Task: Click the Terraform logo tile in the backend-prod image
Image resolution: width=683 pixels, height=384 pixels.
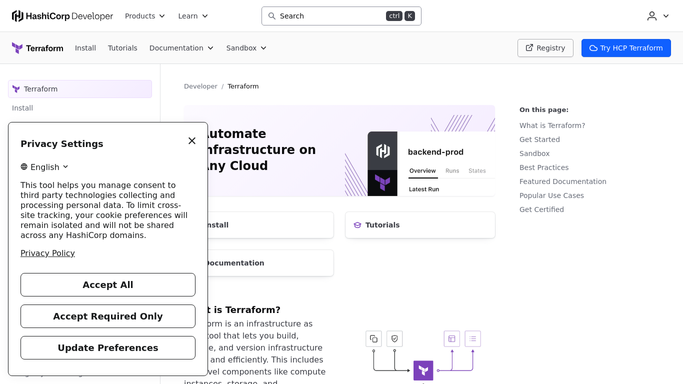Action: tap(382, 183)
